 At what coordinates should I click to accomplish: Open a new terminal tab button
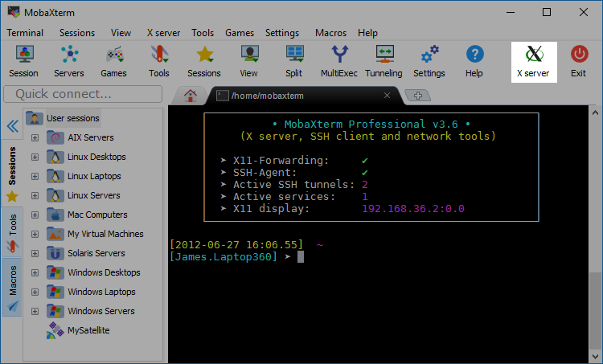pyautogui.click(x=416, y=95)
